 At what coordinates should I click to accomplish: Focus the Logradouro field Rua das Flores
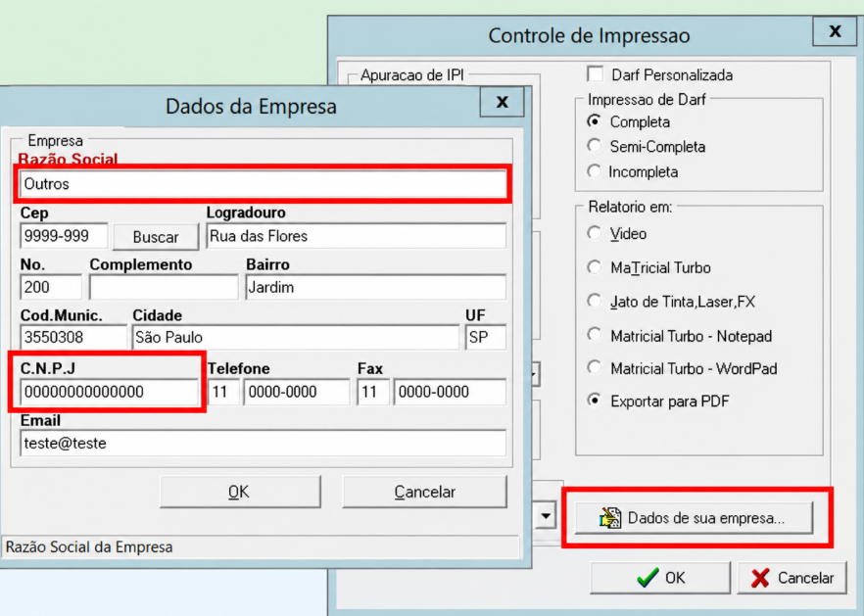[356, 236]
